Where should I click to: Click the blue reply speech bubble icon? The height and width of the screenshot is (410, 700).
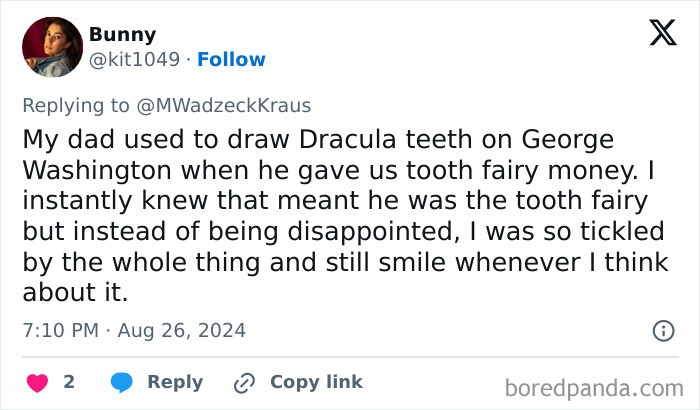(122, 382)
